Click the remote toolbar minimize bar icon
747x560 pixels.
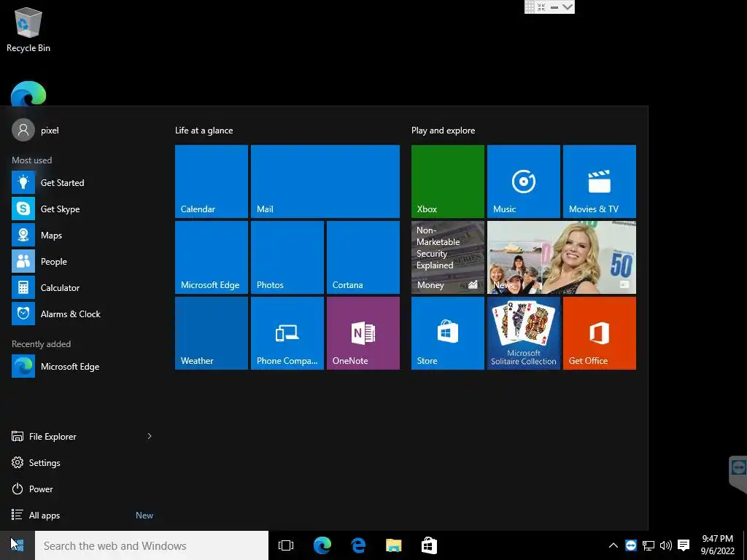[x=554, y=7]
